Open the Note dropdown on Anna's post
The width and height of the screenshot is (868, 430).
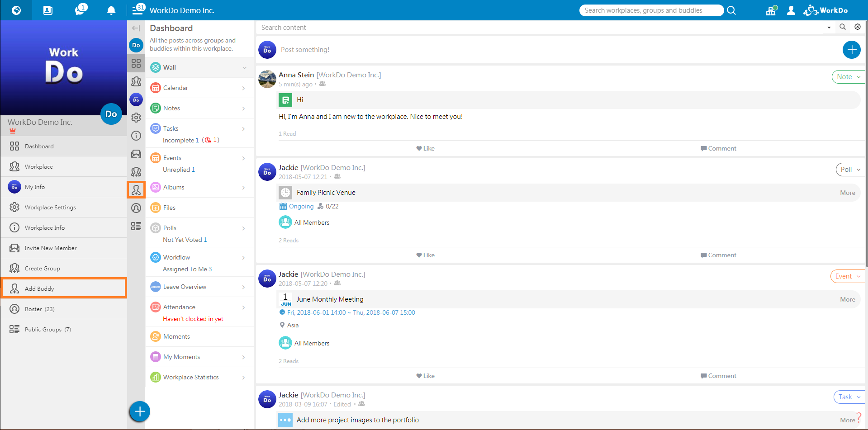[849, 77]
